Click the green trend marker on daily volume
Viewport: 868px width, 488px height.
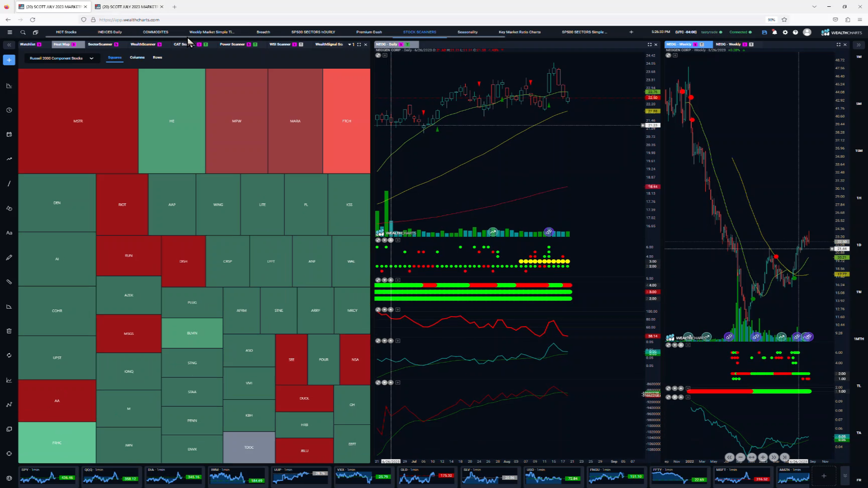[x=493, y=232]
